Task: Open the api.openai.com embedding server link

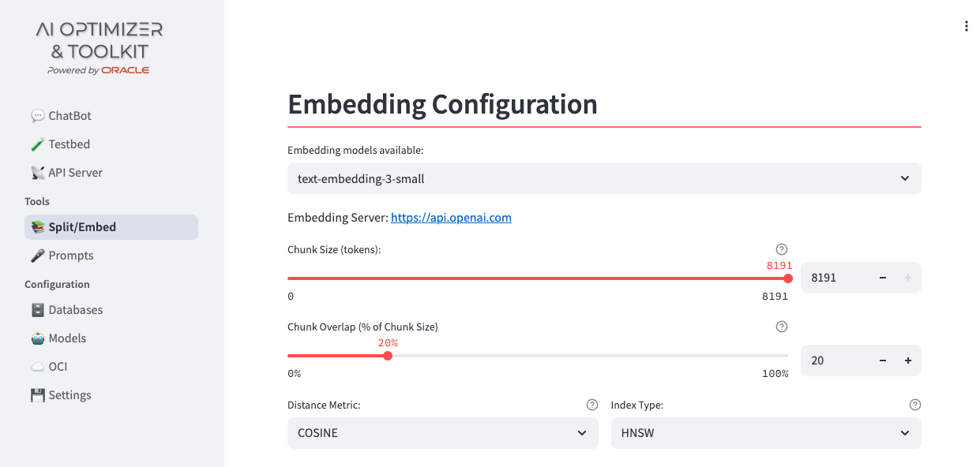Action: click(x=451, y=218)
